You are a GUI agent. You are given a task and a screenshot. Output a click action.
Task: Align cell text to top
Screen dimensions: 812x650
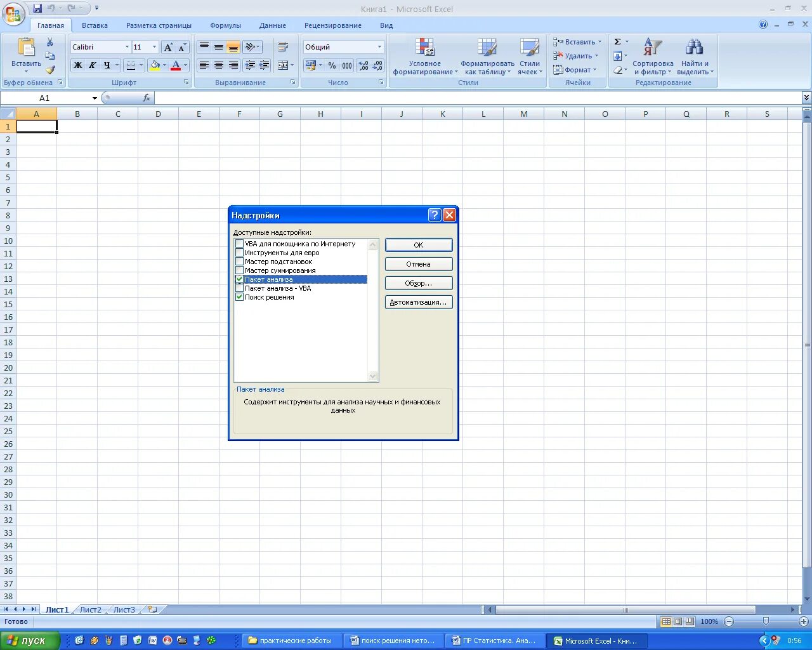[x=204, y=47]
